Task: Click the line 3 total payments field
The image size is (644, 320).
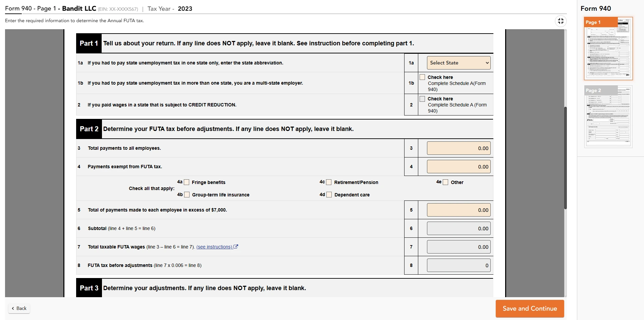Action: [x=459, y=148]
